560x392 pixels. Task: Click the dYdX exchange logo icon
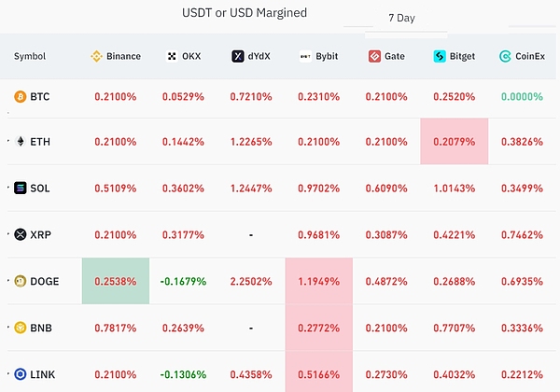point(238,56)
